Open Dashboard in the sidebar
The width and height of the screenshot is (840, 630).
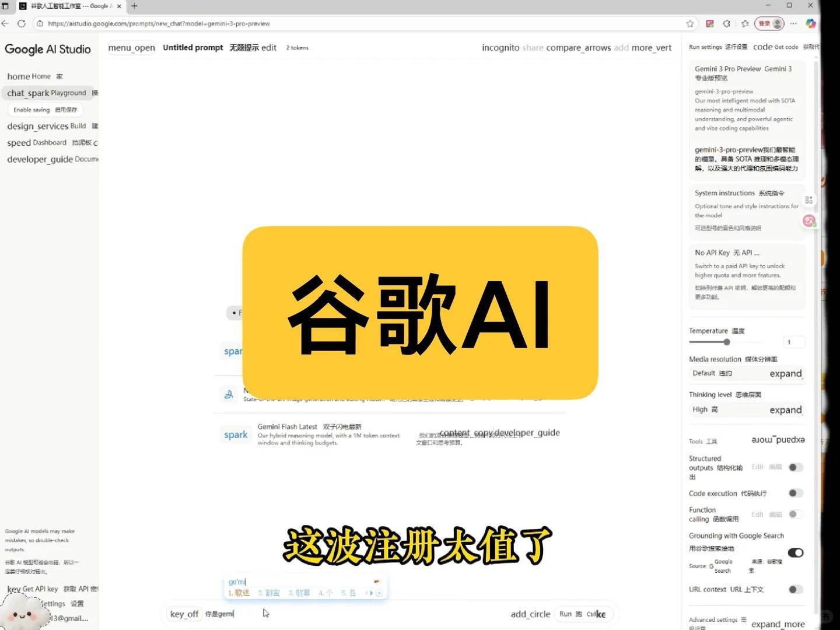click(51, 142)
